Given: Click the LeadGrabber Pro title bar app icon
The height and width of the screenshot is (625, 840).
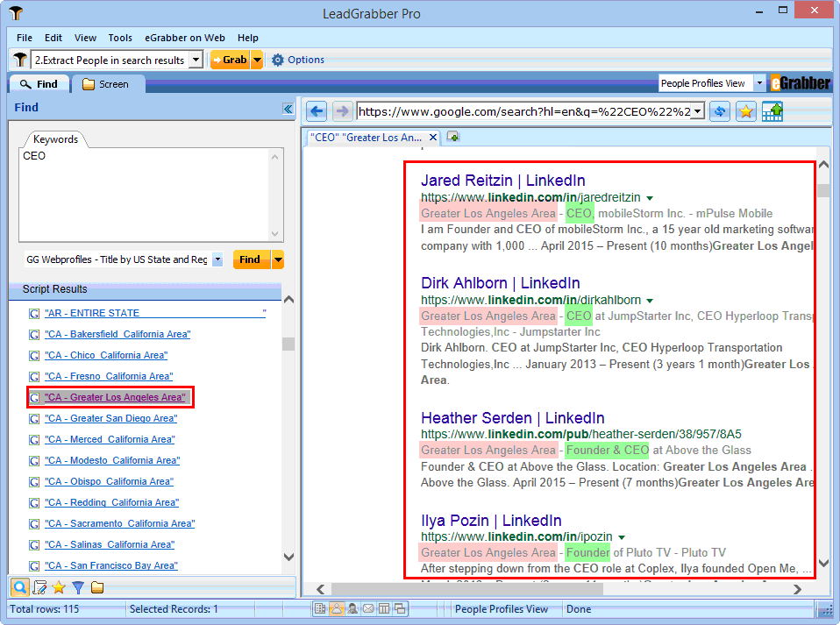Looking at the screenshot, I should pos(16,13).
